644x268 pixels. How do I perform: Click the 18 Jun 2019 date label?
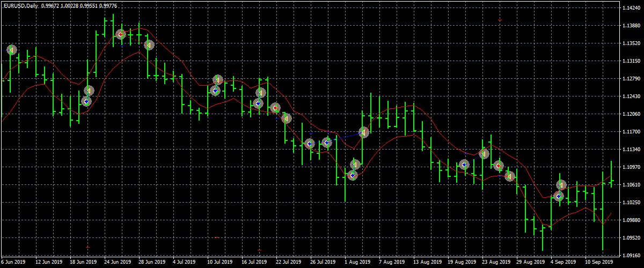coord(84,263)
